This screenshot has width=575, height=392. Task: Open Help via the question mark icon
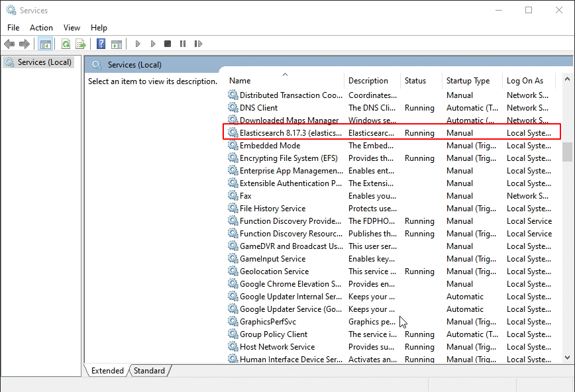click(x=101, y=44)
